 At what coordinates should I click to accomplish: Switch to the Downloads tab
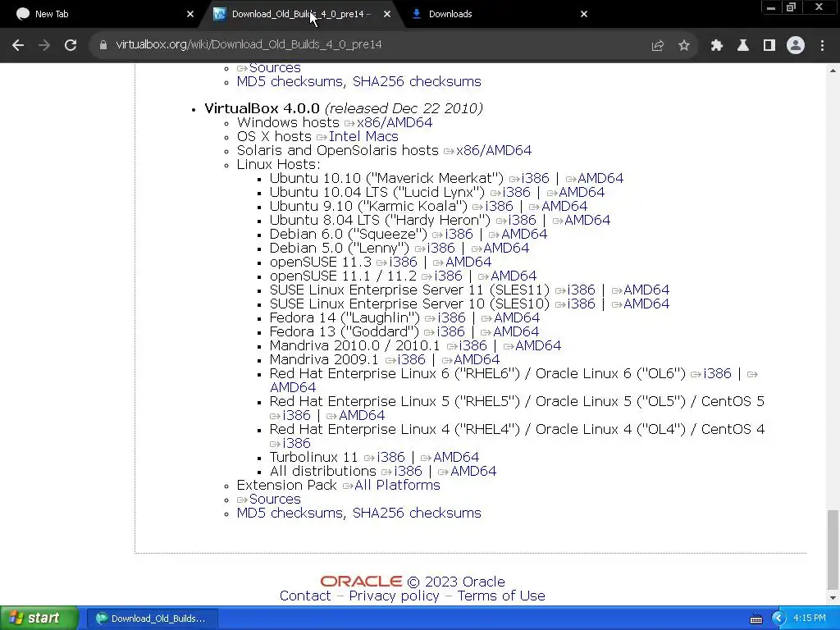pyautogui.click(x=498, y=14)
